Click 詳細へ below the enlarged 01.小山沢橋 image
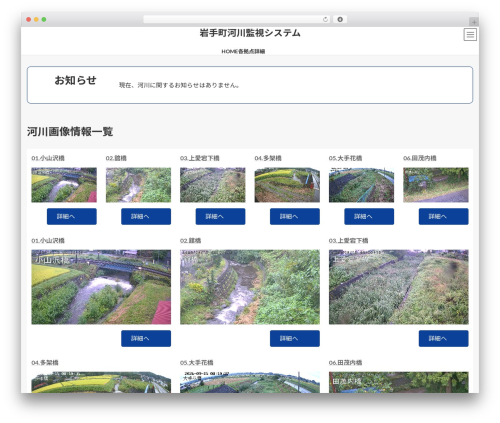Screen dimensions: 500x423 click(x=146, y=339)
